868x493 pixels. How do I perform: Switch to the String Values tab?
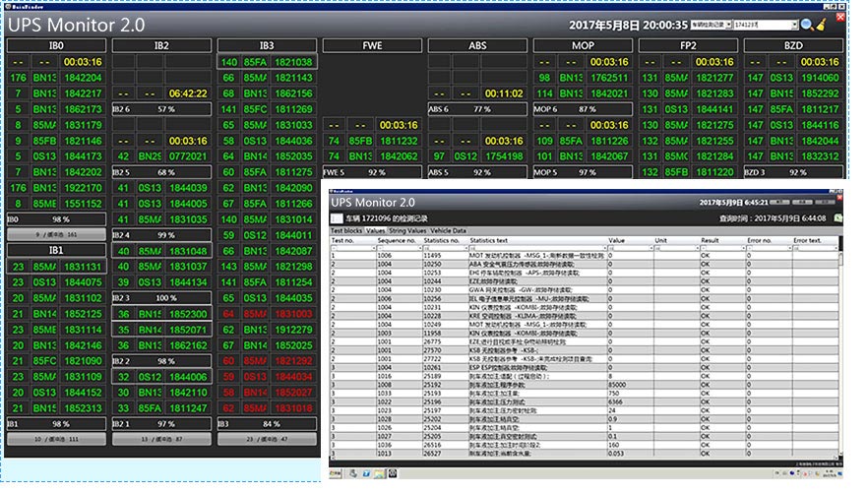click(x=406, y=230)
